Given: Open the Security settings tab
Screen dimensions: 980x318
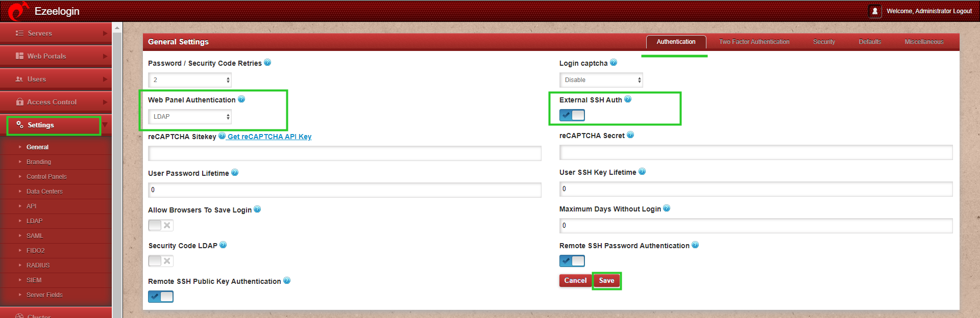Looking at the screenshot, I should click(824, 42).
